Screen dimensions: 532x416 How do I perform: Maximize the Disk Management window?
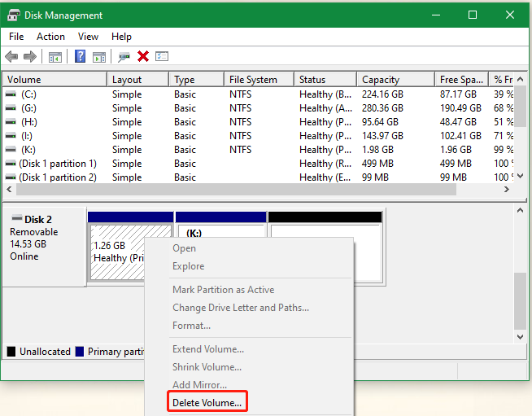(473, 15)
